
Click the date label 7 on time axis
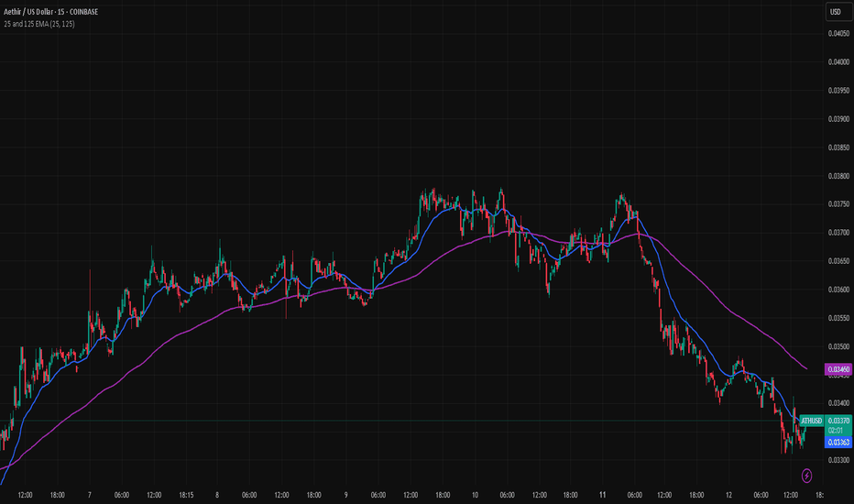tap(89, 495)
